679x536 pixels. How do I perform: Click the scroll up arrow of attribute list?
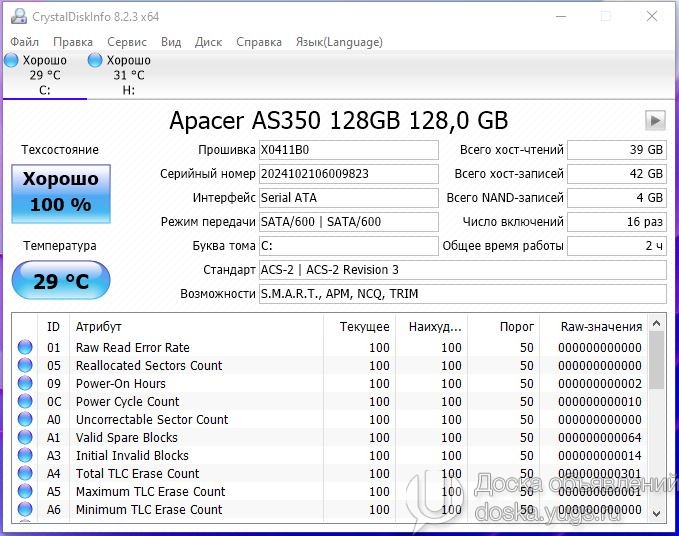(656, 324)
